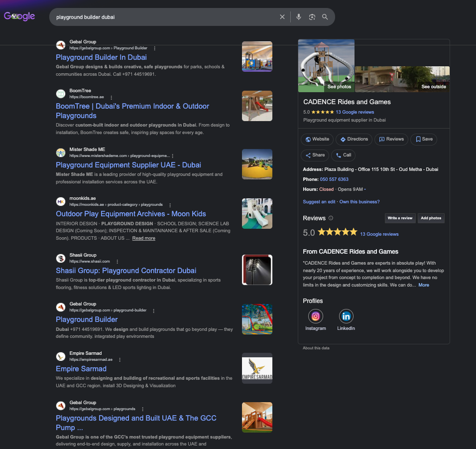Open 13 Google reviews link under business name
Image resolution: width=476 pixels, height=449 pixels.
(355, 112)
